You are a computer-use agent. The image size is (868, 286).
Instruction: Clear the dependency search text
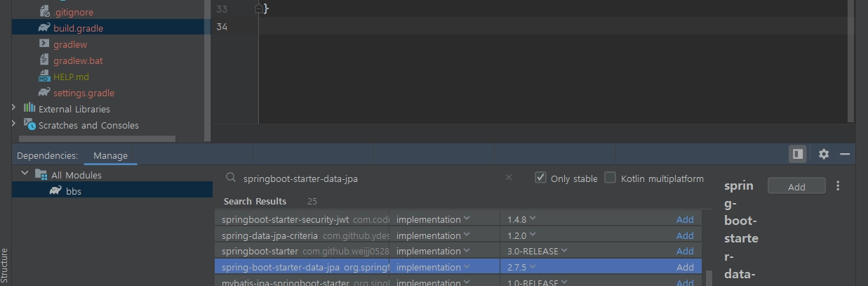(509, 178)
